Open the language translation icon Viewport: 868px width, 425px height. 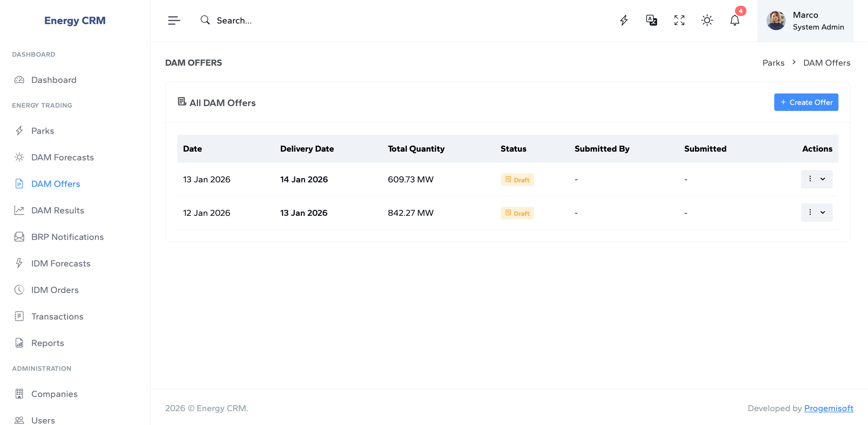[x=651, y=20]
